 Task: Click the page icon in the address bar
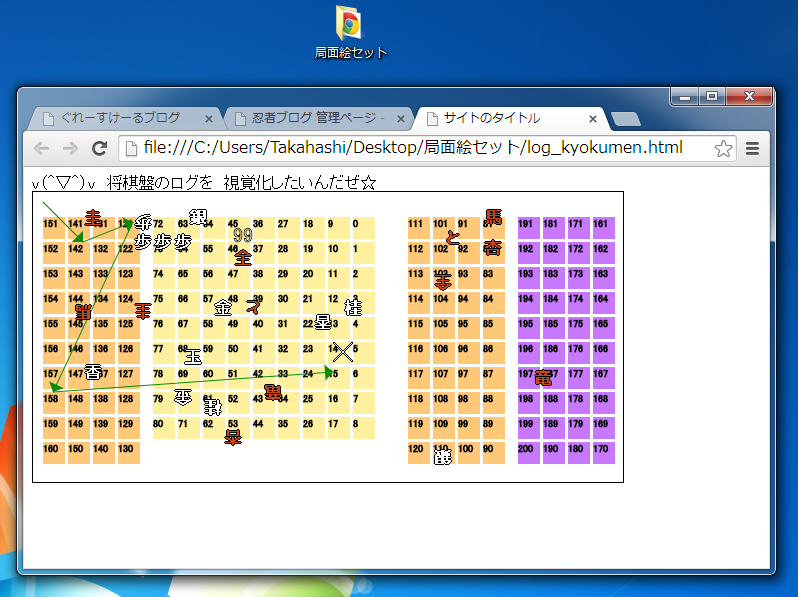click(x=131, y=149)
